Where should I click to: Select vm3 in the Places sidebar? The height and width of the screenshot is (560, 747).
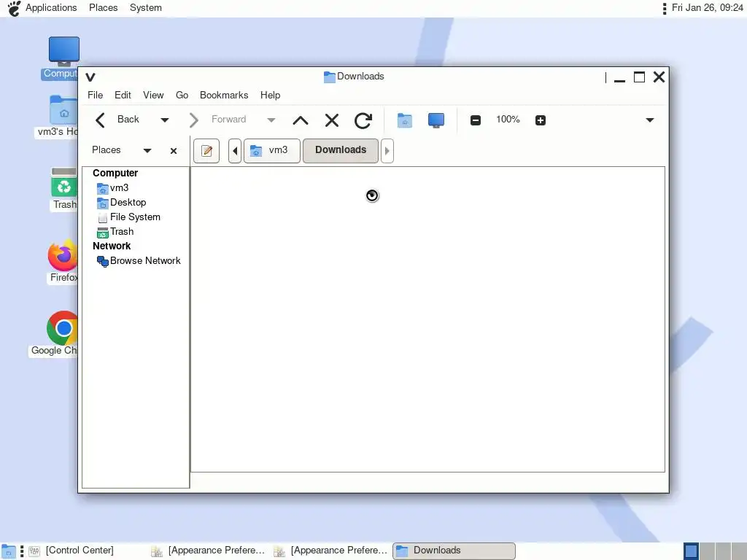pyautogui.click(x=113, y=188)
